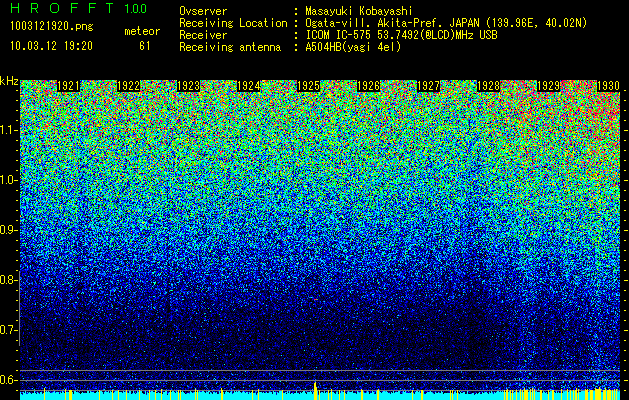
Task: Click the meteor label
Action: [x=142, y=31]
